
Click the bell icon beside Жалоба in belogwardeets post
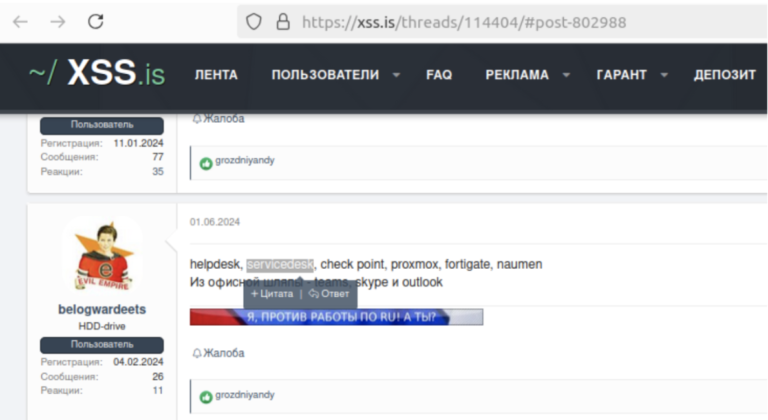[x=196, y=353]
